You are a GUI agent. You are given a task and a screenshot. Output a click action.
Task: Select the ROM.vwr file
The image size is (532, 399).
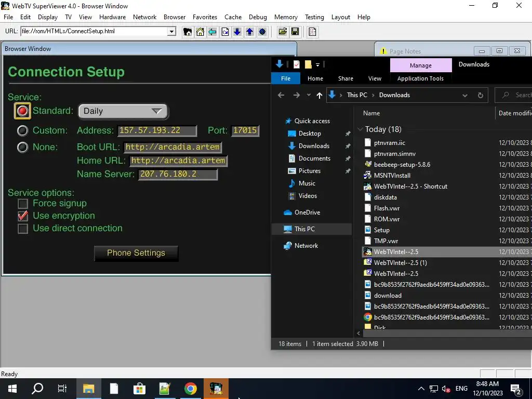[387, 219]
